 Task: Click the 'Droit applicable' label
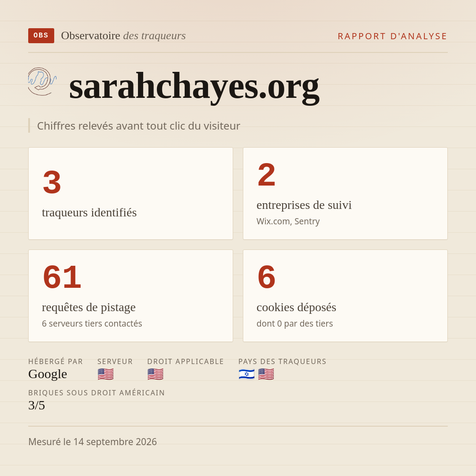(186, 361)
